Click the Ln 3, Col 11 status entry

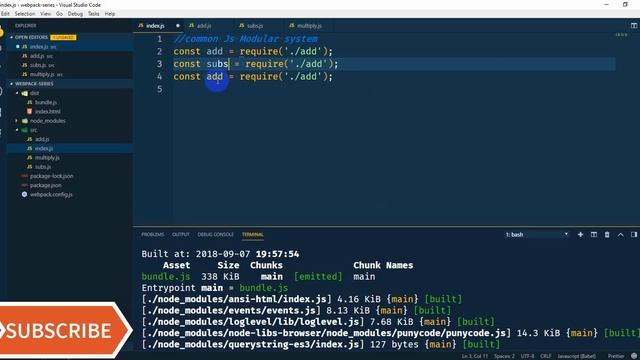[x=475, y=356]
